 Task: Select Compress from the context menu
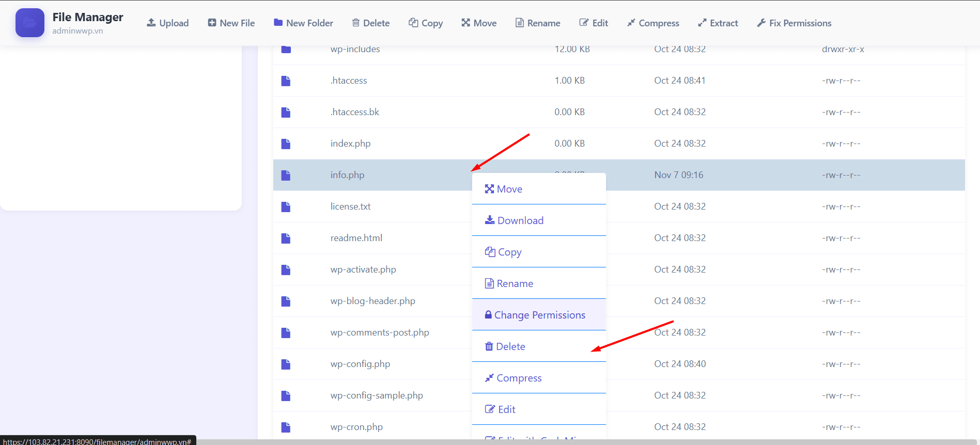[514, 378]
